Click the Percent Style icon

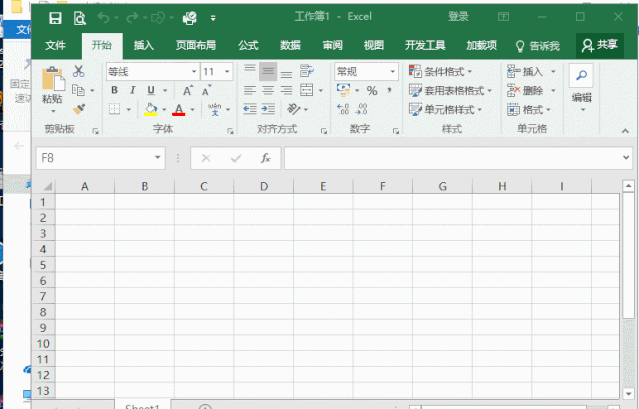(x=372, y=91)
